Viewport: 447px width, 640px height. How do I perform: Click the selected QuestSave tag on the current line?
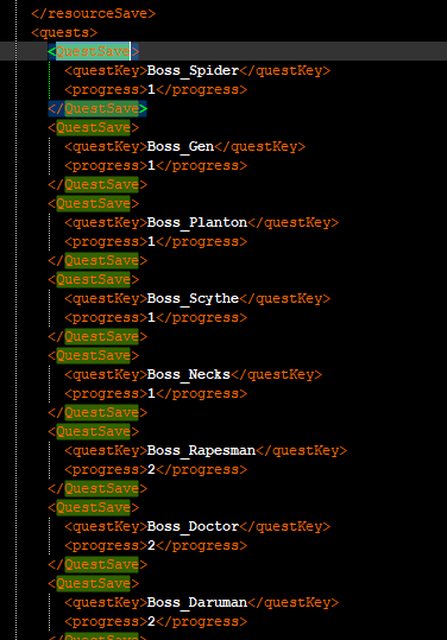[93, 51]
